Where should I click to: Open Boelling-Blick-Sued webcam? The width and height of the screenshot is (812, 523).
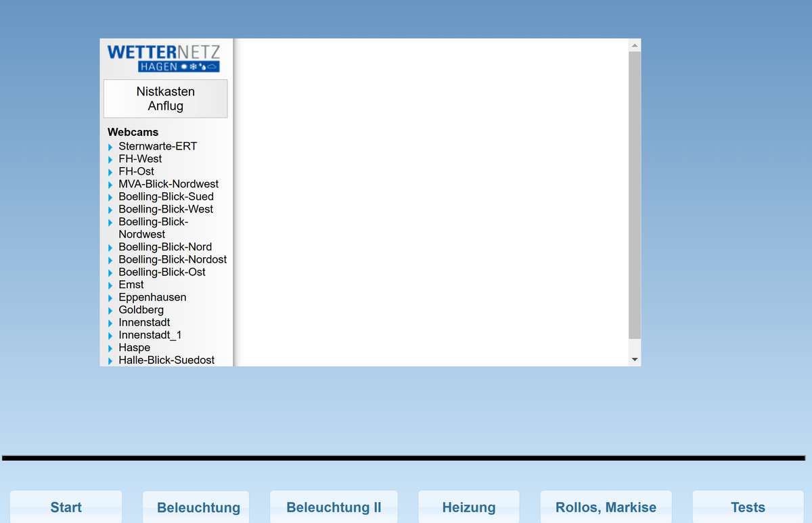(166, 196)
